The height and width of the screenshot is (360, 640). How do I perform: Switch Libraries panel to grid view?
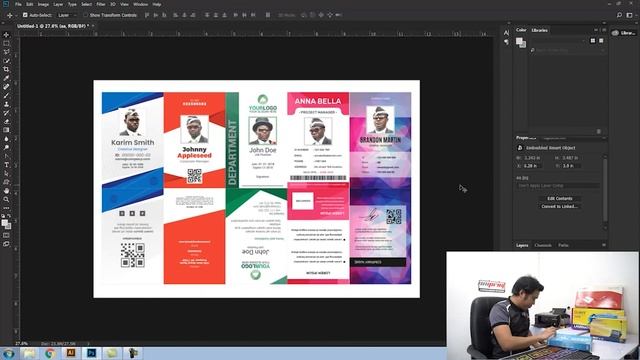(593, 41)
